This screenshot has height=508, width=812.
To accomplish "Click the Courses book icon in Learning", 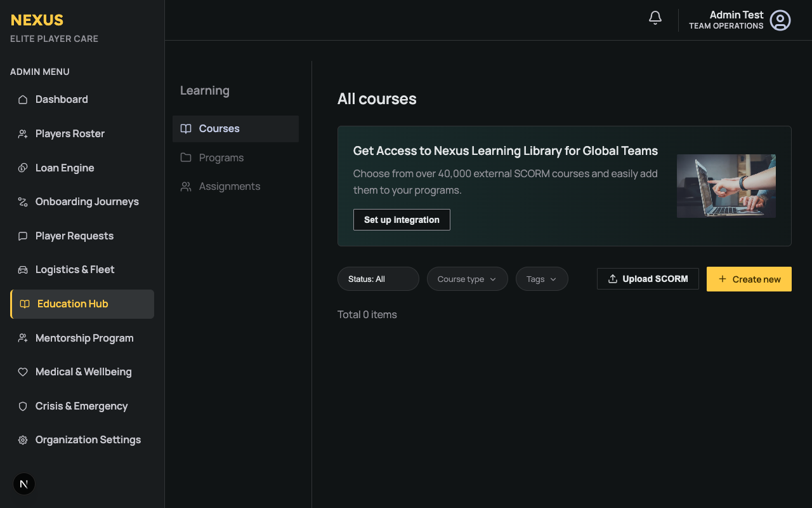I will [x=186, y=129].
